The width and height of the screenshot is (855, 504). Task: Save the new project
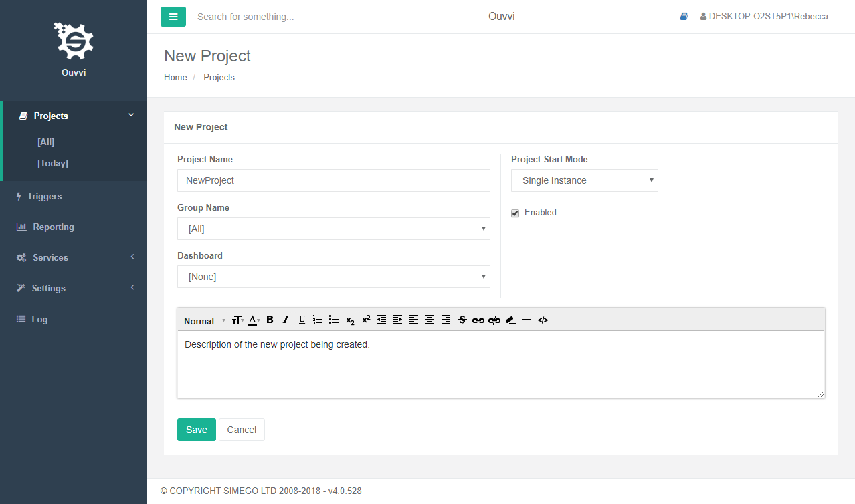197,430
